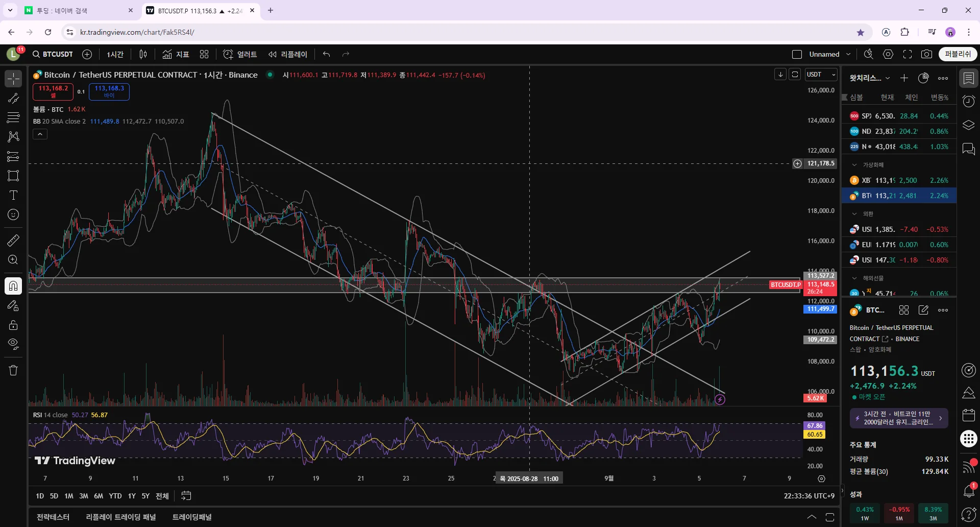Take a chart snapshot with camera
The width and height of the screenshot is (980, 527).
click(926, 54)
